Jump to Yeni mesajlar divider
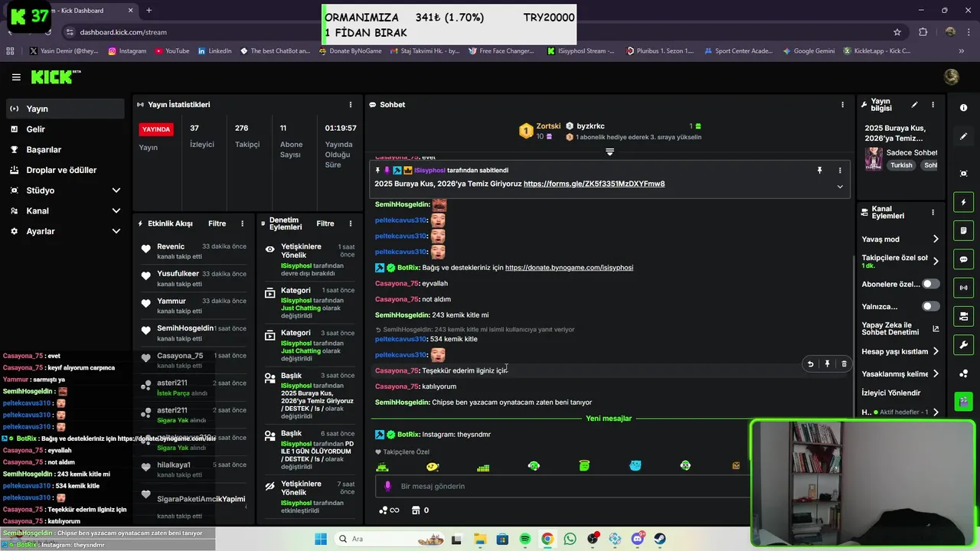Viewport: 980px width, 551px height. coord(609,419)
